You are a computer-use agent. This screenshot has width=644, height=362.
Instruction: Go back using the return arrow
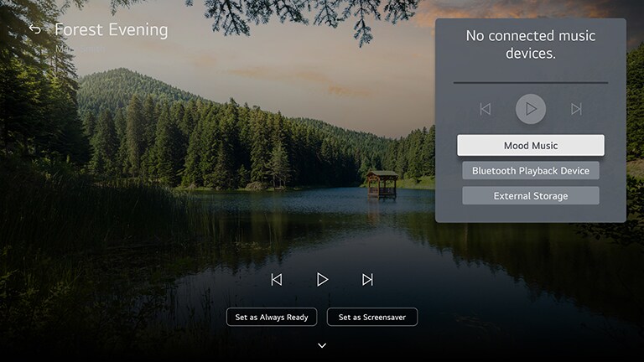[34, 30]
